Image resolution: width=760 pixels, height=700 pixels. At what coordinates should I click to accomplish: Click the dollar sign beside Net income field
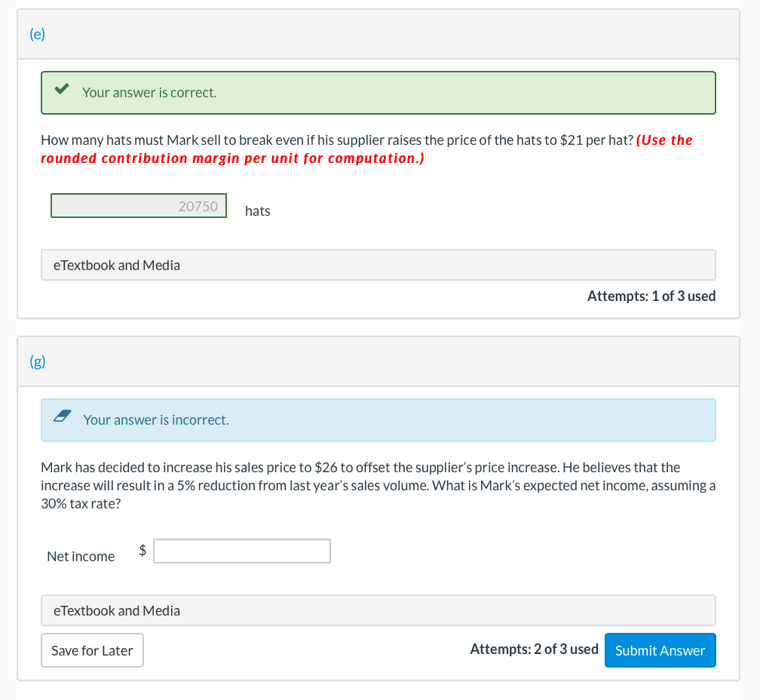pos(143,551)
